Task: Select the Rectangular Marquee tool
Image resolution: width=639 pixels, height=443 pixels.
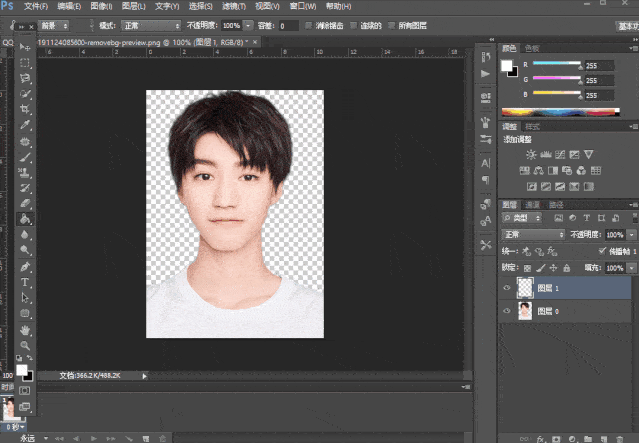Action: click(25, 62)
